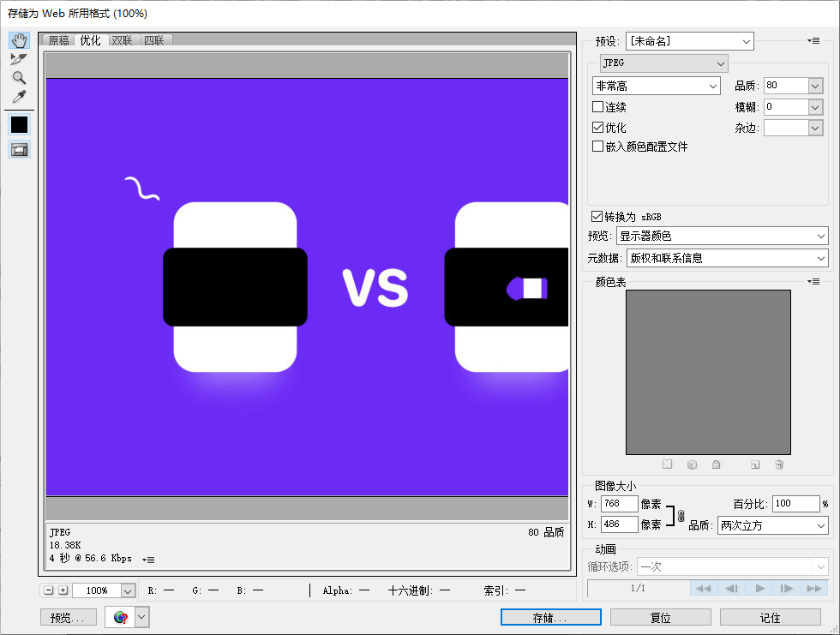Expand the 非常高 quality preset dropdown
The image size is (840, 635).
[656, 86]
